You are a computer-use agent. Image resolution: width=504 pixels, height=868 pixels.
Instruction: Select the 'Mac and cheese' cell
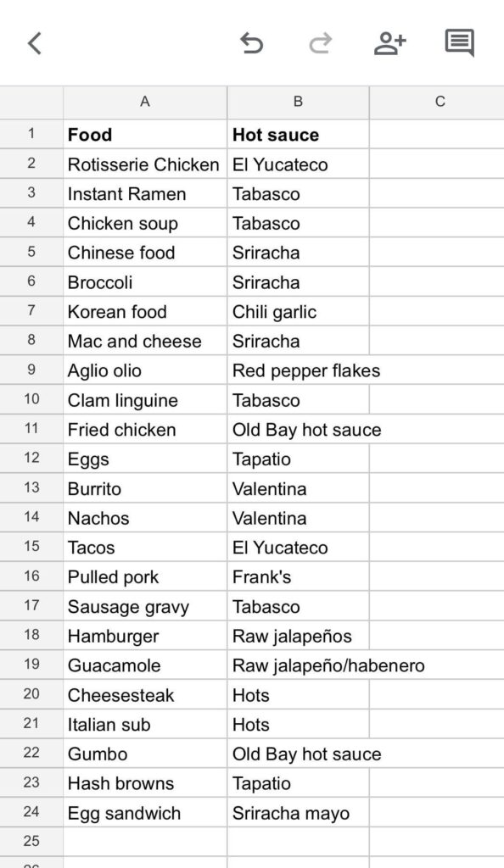point(144,341)
